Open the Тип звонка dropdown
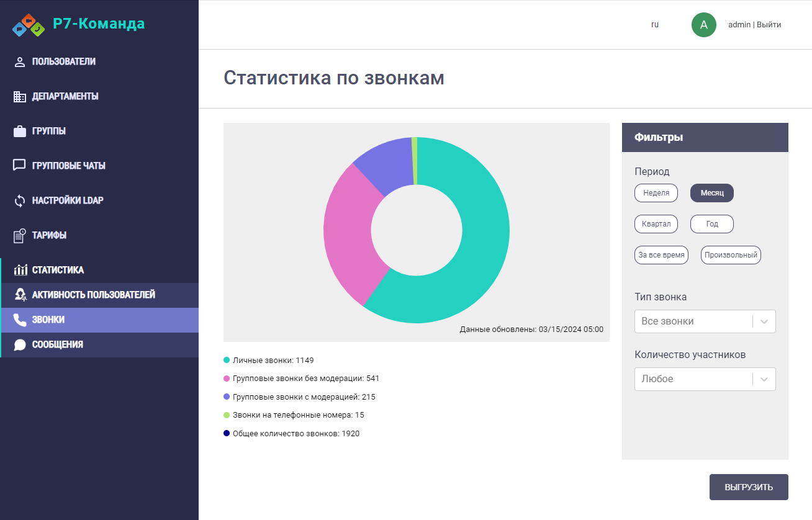 pyautogui.click(x=705, y=321)
